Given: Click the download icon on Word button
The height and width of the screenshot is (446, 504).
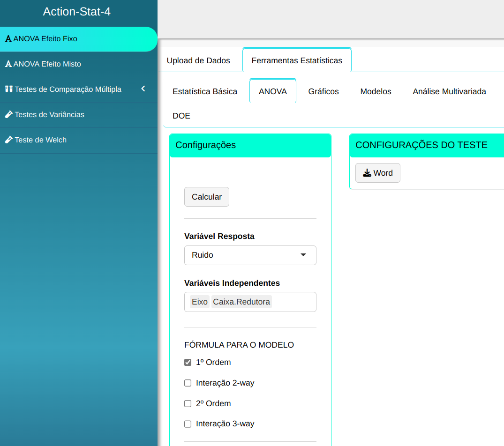Looking at the screenshot, I should [x=367, y=173].
